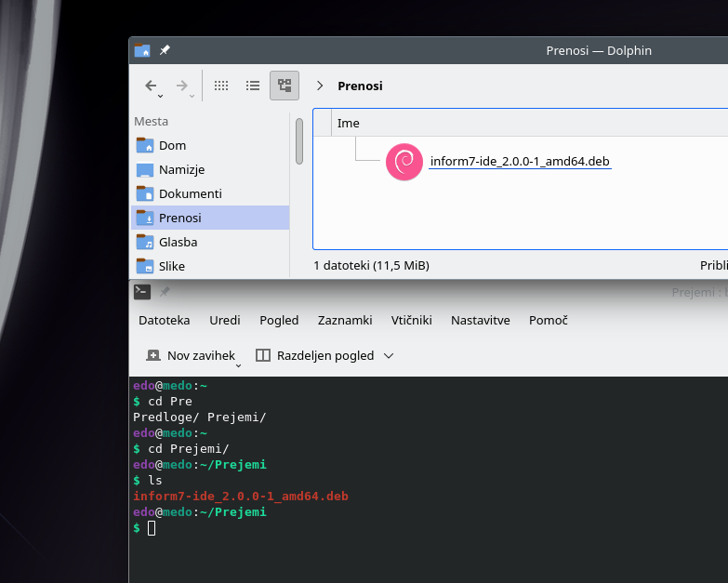Expand the breadcrumb chevron before Prenosi
The width and height of the screenshot is (728, 583).
tap(320, 86)
